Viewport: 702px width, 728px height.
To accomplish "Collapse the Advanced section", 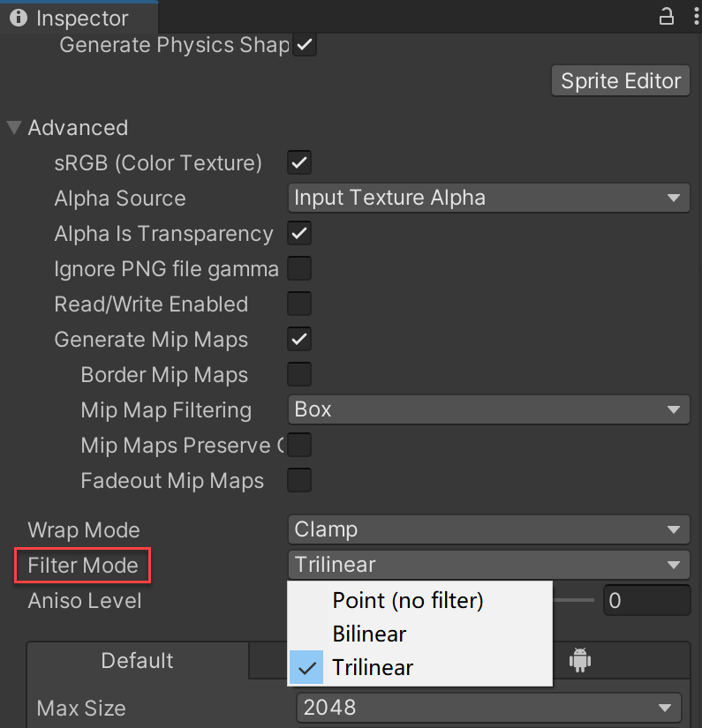I will (14, 128).
